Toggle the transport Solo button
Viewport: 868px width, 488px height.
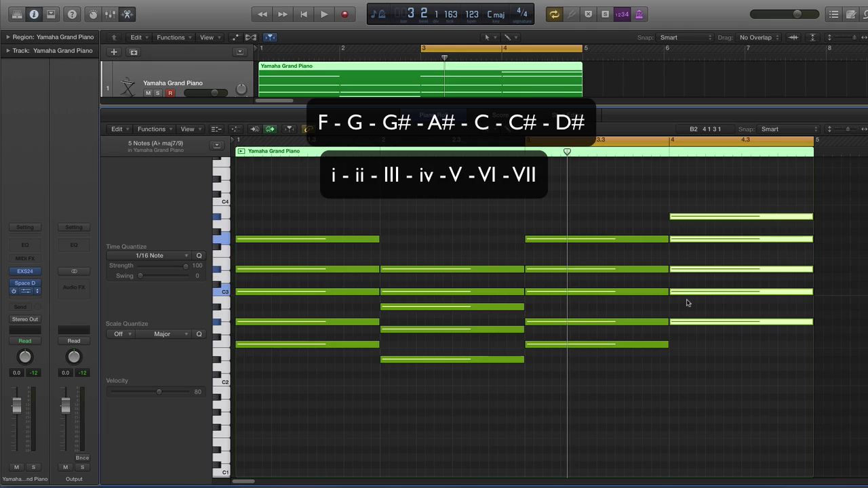[605, 14]
